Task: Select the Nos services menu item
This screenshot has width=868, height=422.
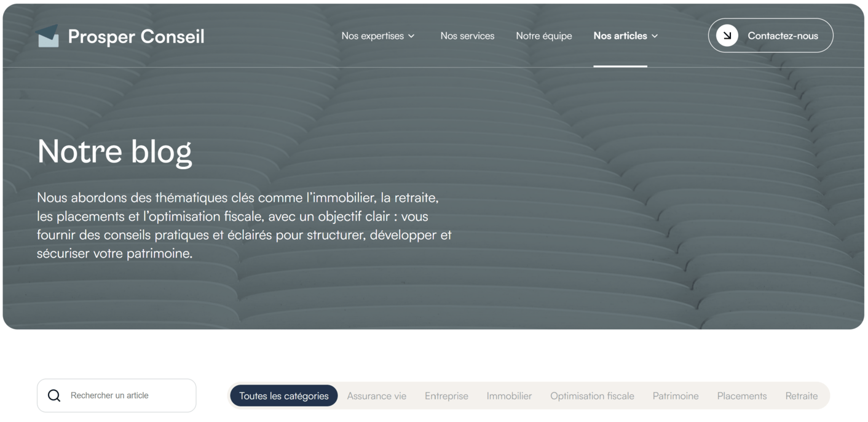Action: 467,36
